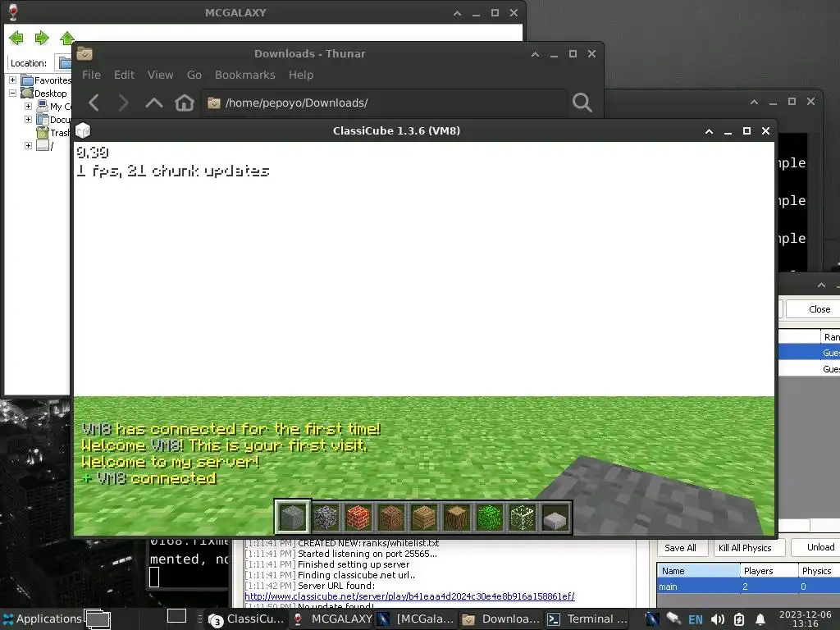Open search in Thunar toolbar
Viewport: 840px width, 630px height.
pos(582,103)
